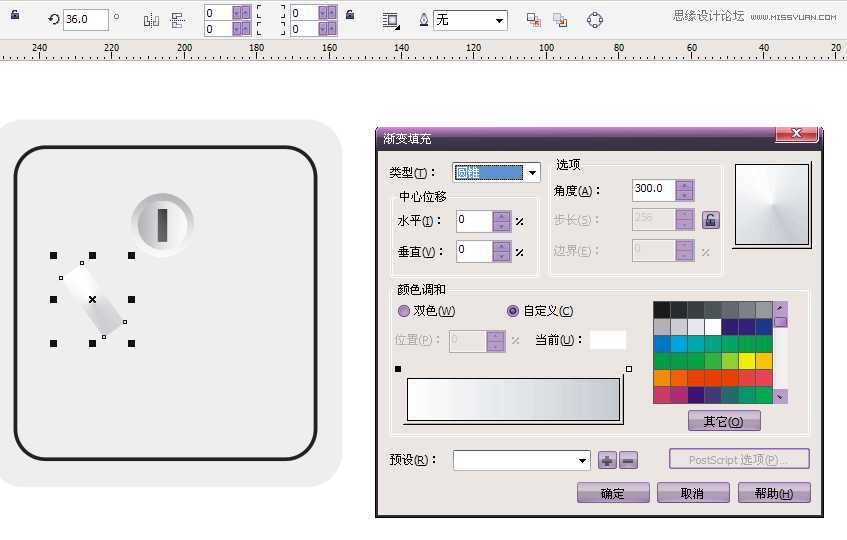Select the 双色 (two color) radio option
This screenshot has width=847, height=540.
click(404, 311)
